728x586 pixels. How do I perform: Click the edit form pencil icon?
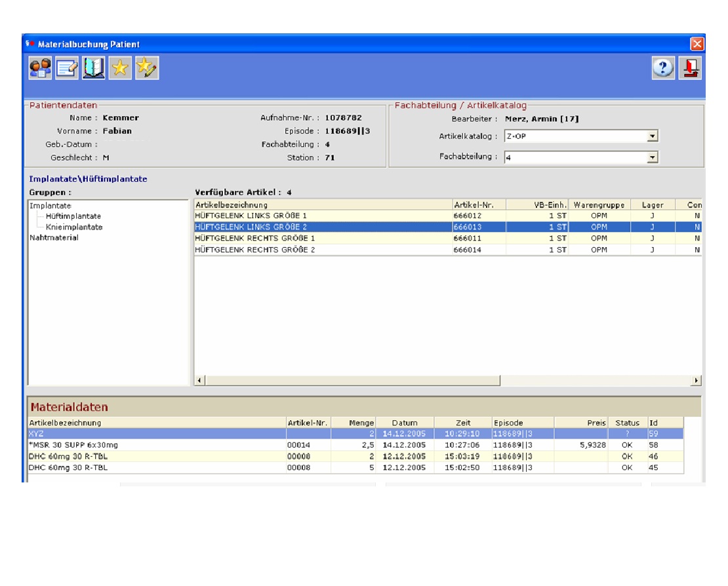pos(67,68)
